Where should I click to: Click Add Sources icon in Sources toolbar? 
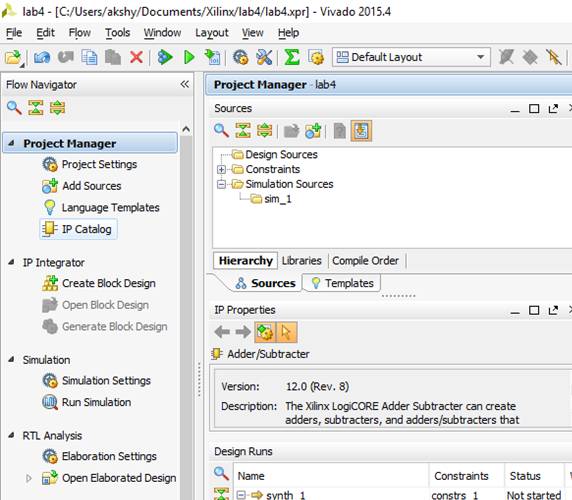tap(313, 131)
